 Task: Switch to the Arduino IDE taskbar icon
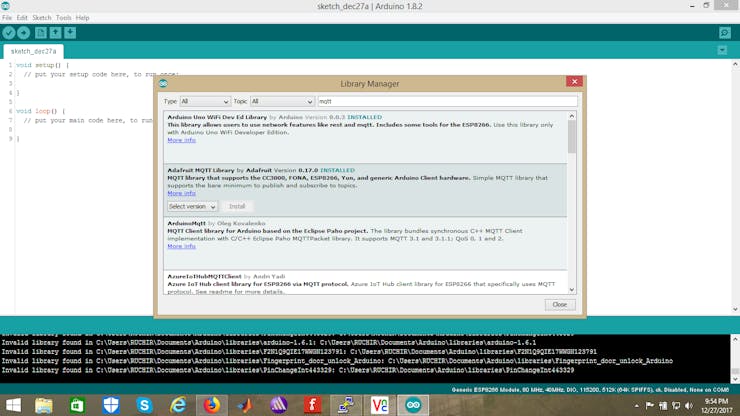(x=413, y=405)
